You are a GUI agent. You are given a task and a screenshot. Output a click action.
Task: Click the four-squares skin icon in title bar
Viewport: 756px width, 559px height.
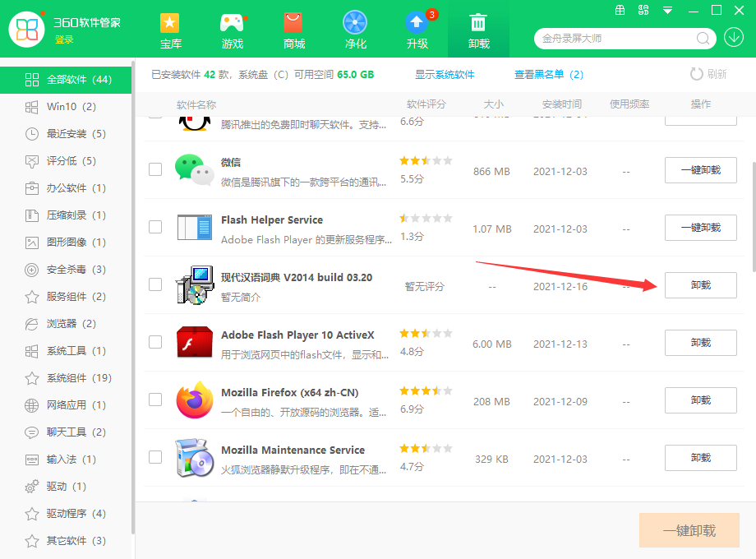(x=643, y=10)
